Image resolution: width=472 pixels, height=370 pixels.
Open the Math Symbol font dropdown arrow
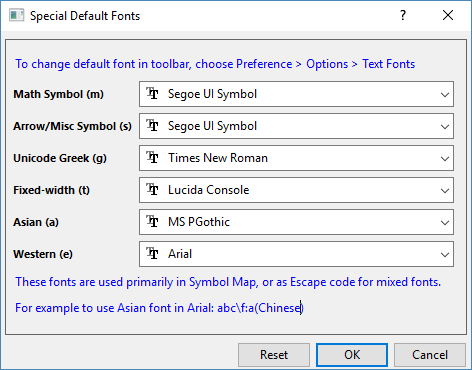pyautogui.click(x=445, y=95)
